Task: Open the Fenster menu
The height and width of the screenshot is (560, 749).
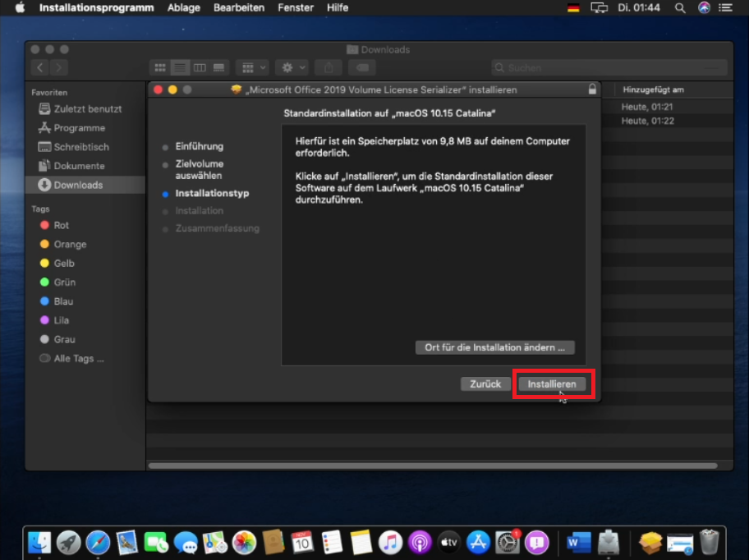Action: point(296,7)
